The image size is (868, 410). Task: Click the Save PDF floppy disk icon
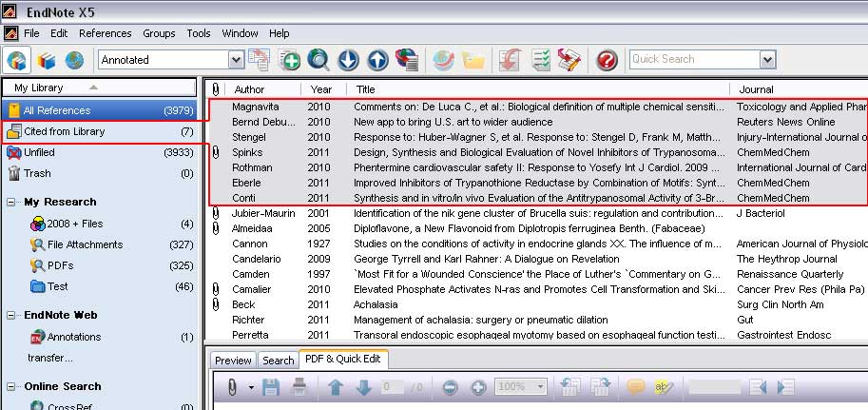coord(271,387)
